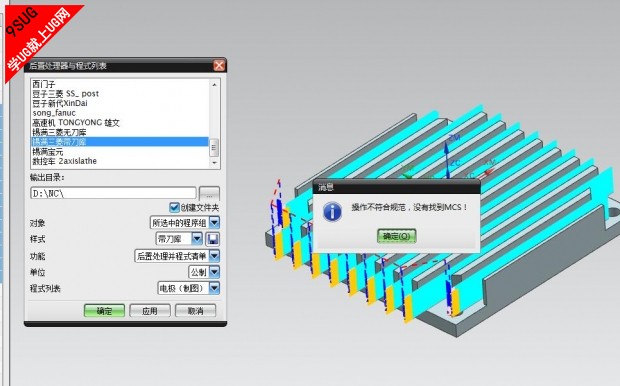Click the green 确定 button in left dialog

coord(104,311)
